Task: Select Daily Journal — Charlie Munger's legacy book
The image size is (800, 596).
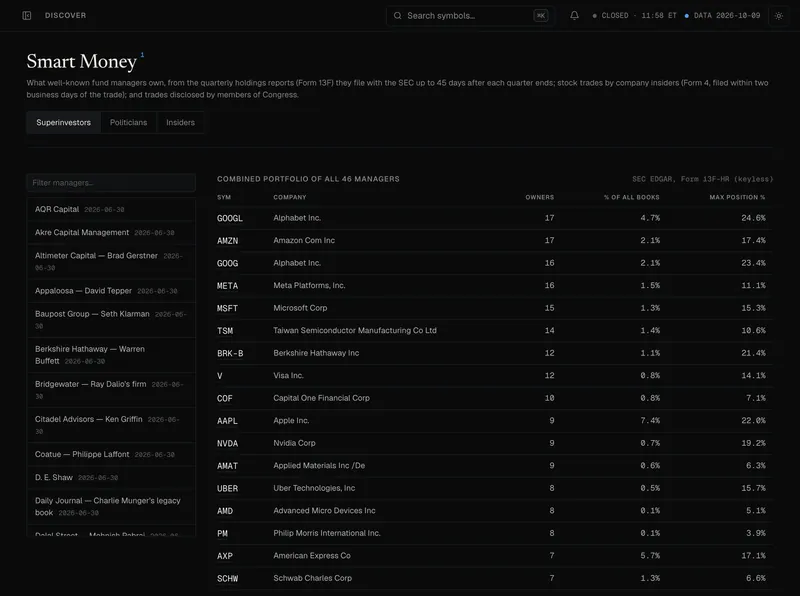Action: 111,506
